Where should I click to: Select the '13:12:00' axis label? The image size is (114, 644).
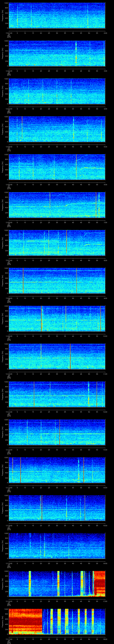(9, 450)
